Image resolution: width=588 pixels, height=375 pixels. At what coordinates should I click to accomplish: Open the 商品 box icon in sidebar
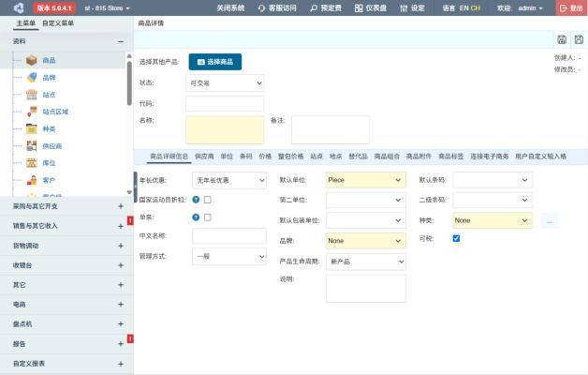click(x=32, y=60)
